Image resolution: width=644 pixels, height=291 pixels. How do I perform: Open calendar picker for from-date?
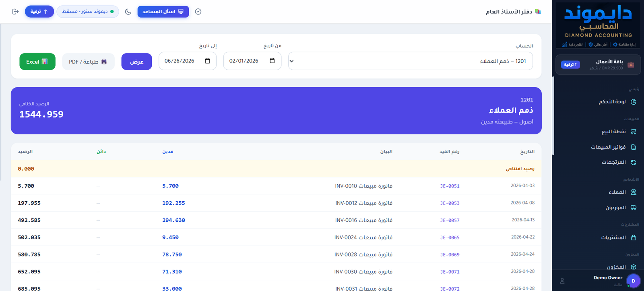click(x=272, y=61)
